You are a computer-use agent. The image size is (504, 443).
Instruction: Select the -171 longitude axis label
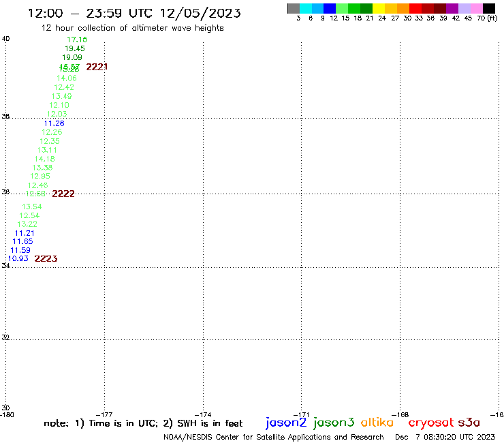(x=301, y=414)
